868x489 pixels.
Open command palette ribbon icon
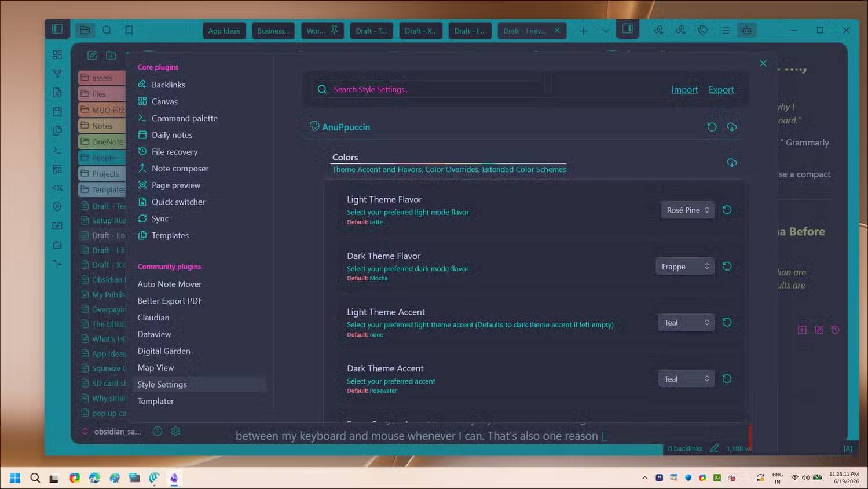pos(57,150)
